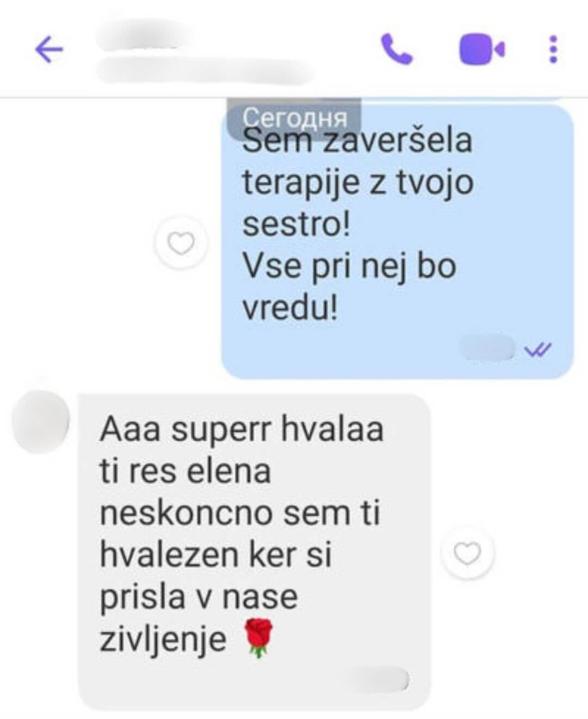Viewport: 588px width, 719px height.
Task: Like the sent message with heart icon
Action: 181,242
